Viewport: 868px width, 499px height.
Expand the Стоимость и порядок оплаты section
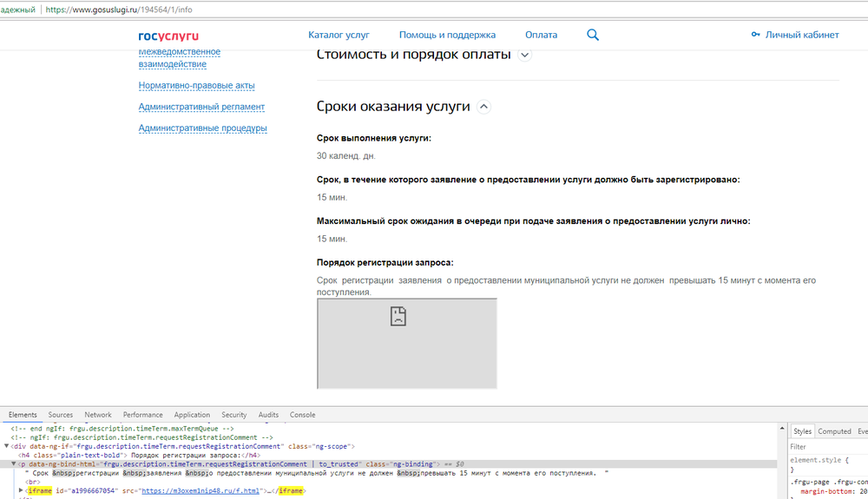click(x=524, y=55)
